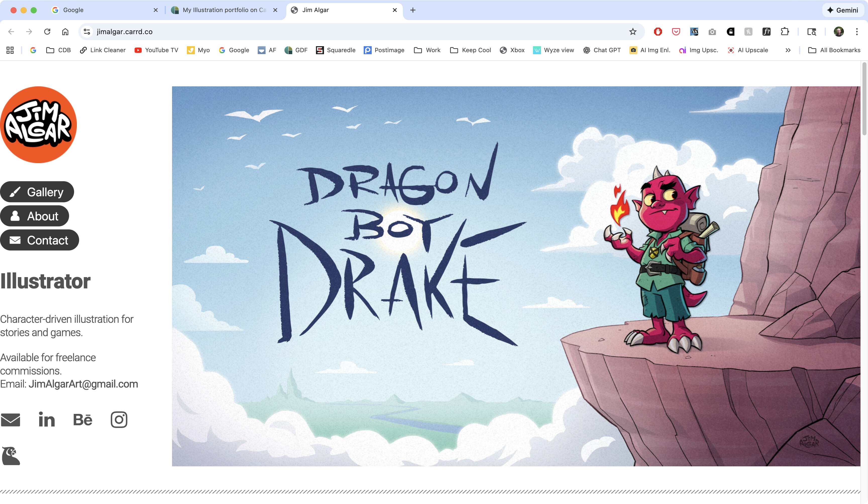Viewport: 868px width, 504px height.
Task: Open the Instagram icon link
Action: 119,420
